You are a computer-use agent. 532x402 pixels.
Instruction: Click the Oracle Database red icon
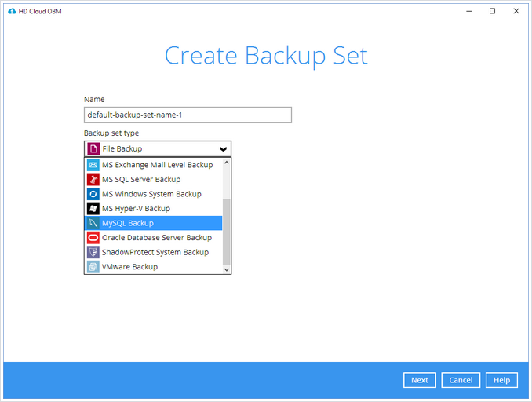(93, 238)
